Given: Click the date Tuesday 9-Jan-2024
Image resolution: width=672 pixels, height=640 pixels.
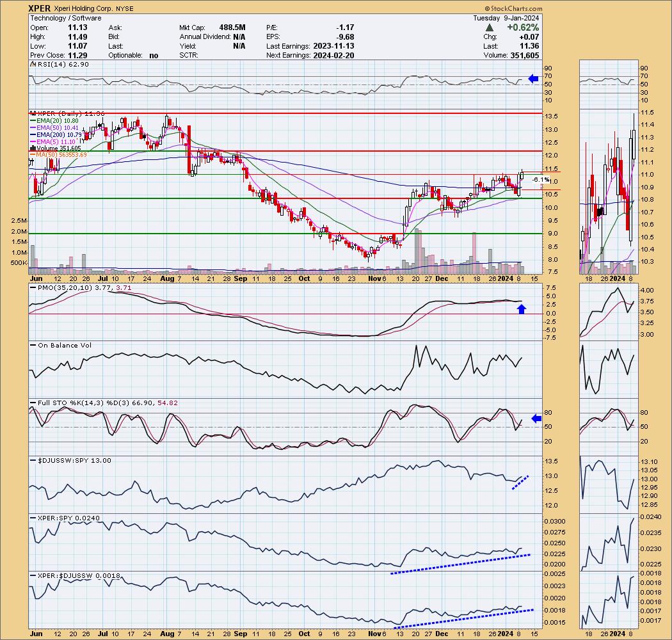Looking at the screenshot, I should click(506, 18).
